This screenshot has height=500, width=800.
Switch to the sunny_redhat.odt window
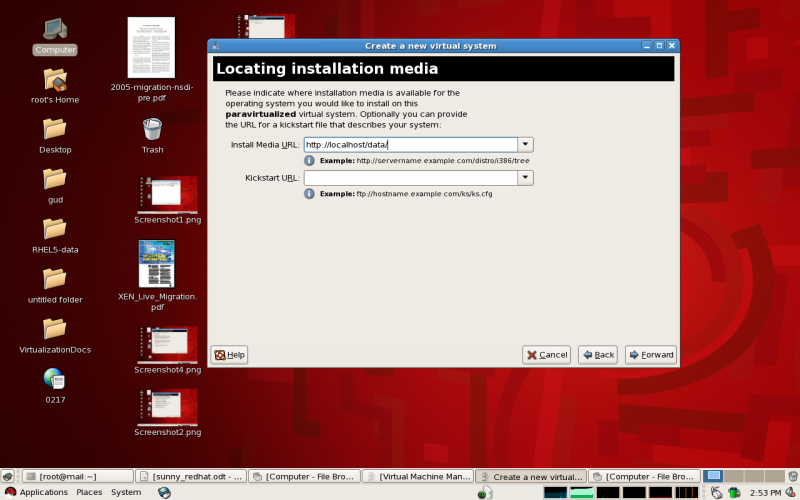[191, 477]
